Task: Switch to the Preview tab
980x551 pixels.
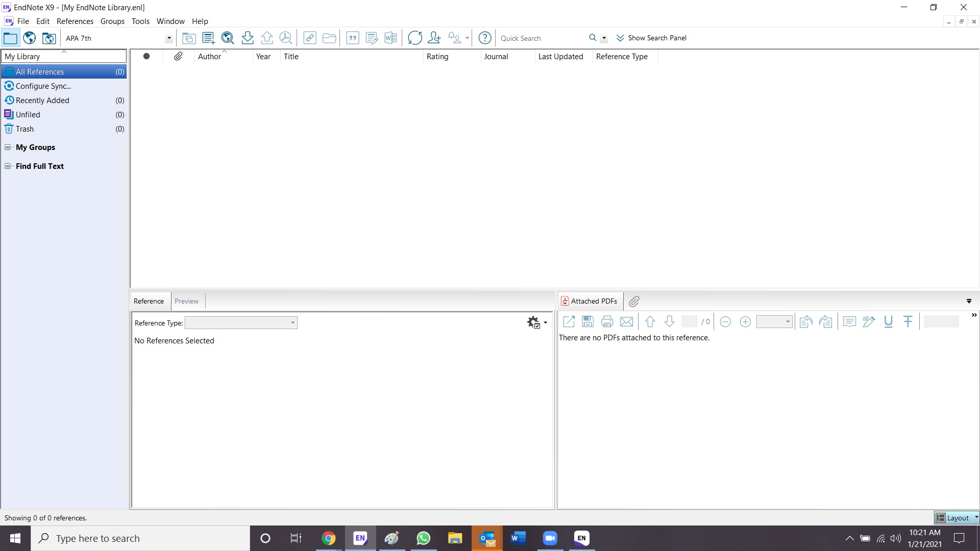Action: pyautogui.click(x=186, y=301)
